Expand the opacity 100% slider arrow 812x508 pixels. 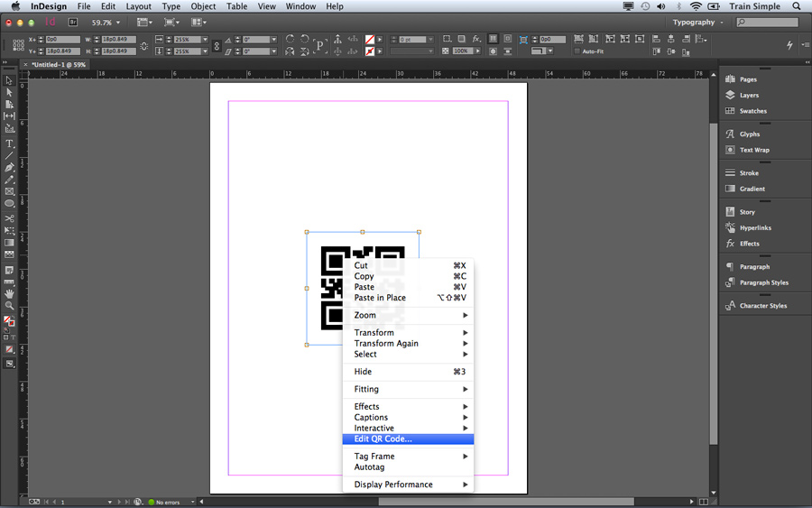pyautogui.click(x=477, y=51)
